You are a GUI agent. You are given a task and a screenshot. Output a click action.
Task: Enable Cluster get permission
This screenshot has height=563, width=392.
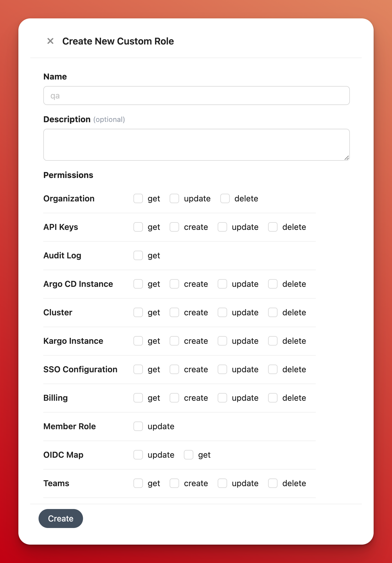coord(138,312)
